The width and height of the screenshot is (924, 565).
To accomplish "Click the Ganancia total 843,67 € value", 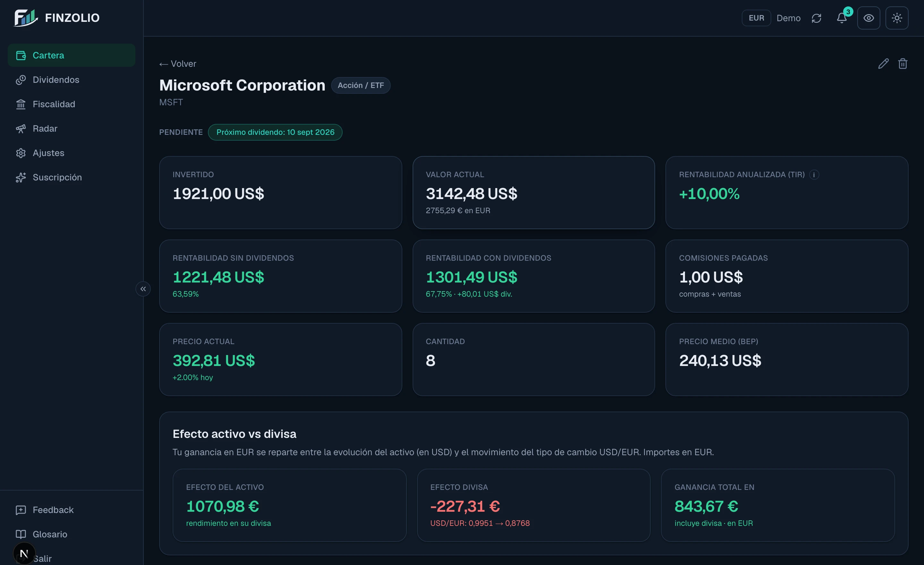I will pyautogui.click(x=706, y=506).
